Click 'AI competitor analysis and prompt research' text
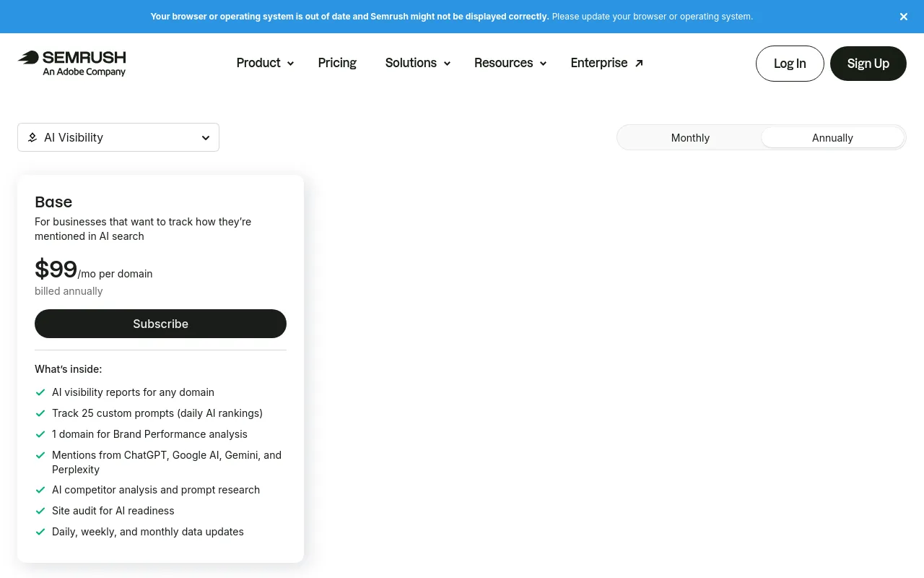Viewport: 924px width, 578px height. point(156,490)
